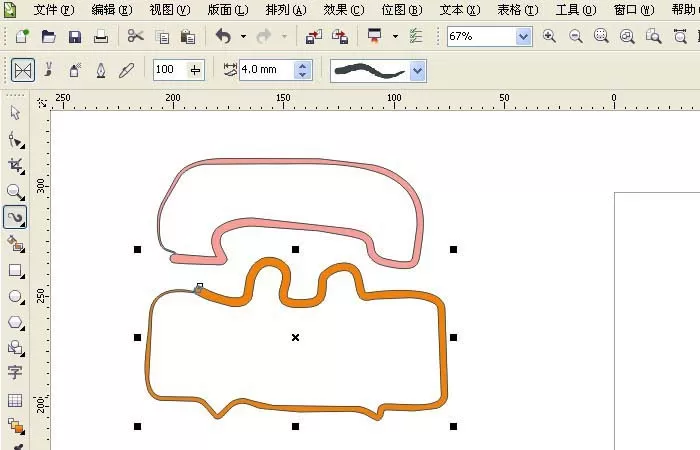Open the 版面(L) menu
This screenshot has height=450, width=700.
point(228,9)
